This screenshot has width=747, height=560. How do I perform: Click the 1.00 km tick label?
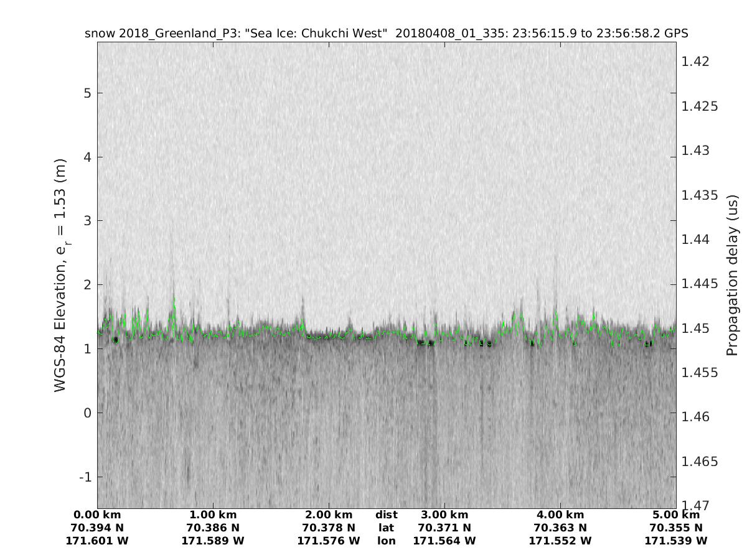(x=213, y=515)
